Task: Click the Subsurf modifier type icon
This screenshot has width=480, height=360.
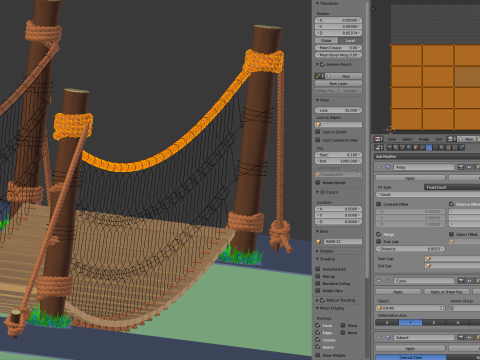Action: pos(388,338)
